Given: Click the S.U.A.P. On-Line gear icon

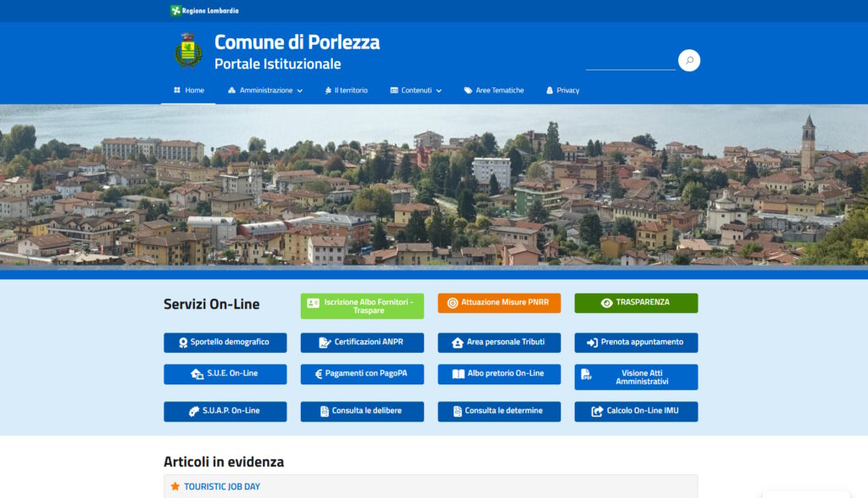Looking at the screenshot, I should coord(194,411).
